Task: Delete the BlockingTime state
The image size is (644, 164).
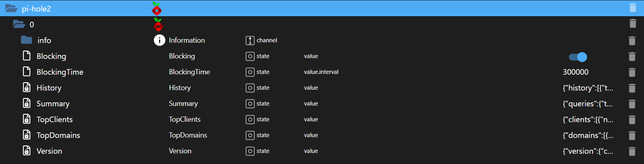Action: 632,72
